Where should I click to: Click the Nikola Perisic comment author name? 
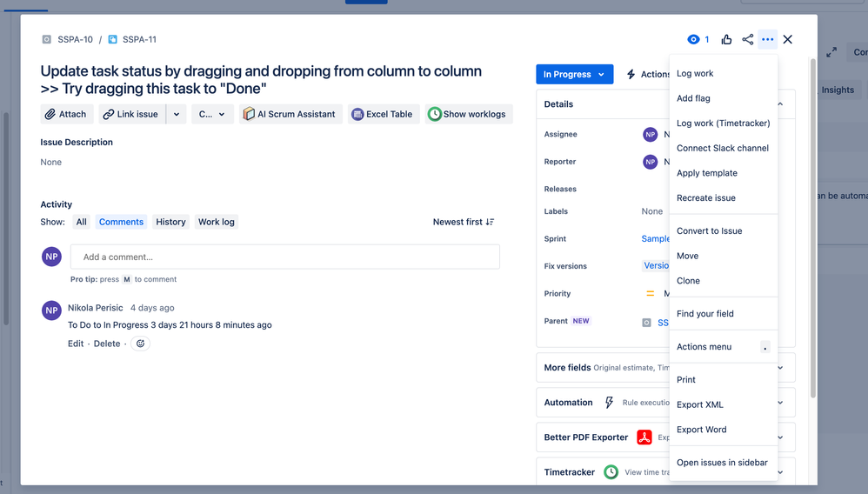95,308
